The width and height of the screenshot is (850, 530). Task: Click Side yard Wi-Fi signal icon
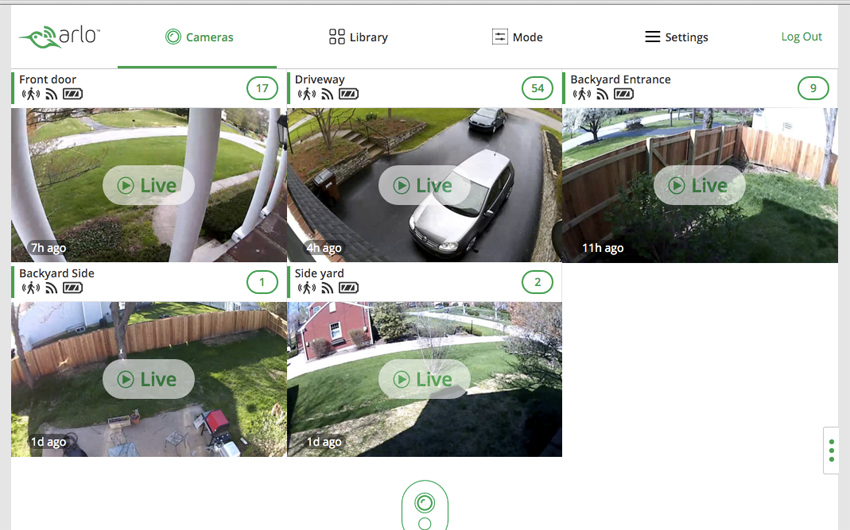pos(327,288)
